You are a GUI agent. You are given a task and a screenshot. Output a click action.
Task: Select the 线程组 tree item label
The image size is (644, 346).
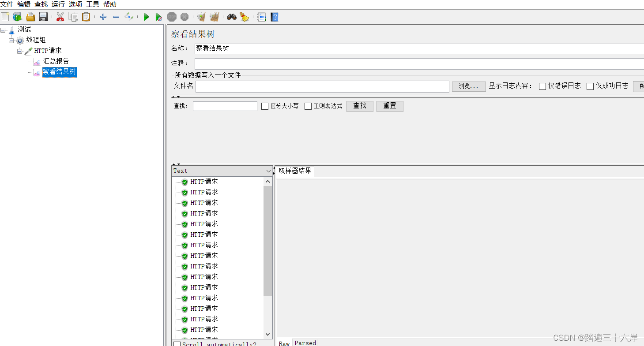pyautogui.click(x=36, y=40)
